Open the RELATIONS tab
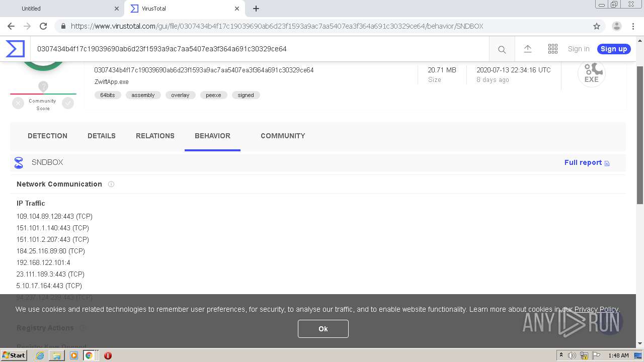This screenshot has width=644, height=362. coord(155,136)
